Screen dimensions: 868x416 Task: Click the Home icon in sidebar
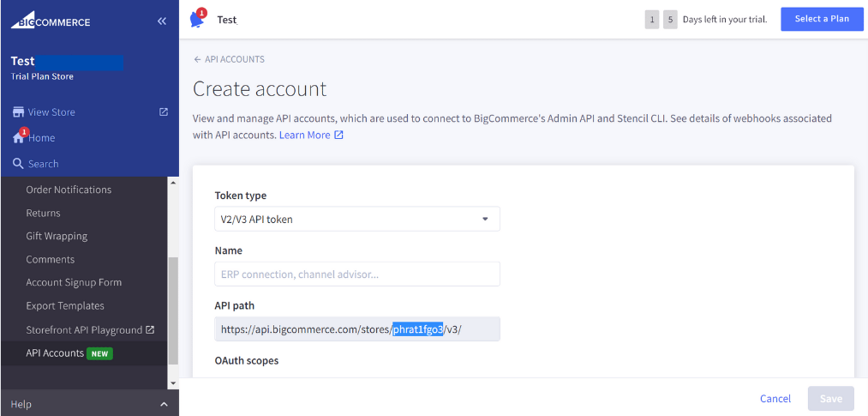[18, 138]
